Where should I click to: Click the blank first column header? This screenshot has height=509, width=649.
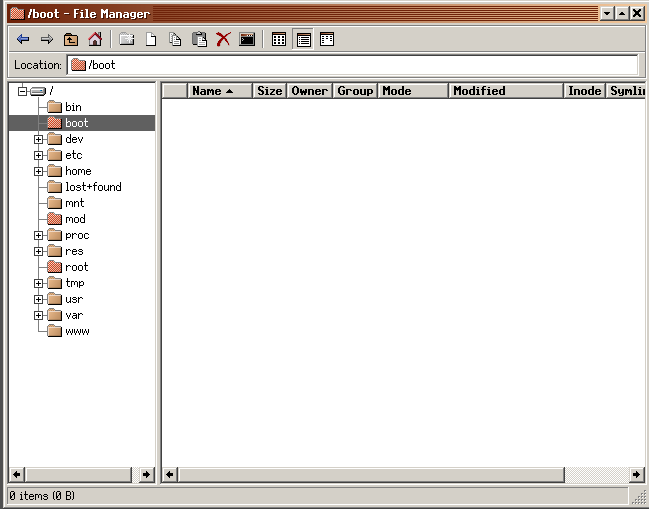tap(175, 91)
